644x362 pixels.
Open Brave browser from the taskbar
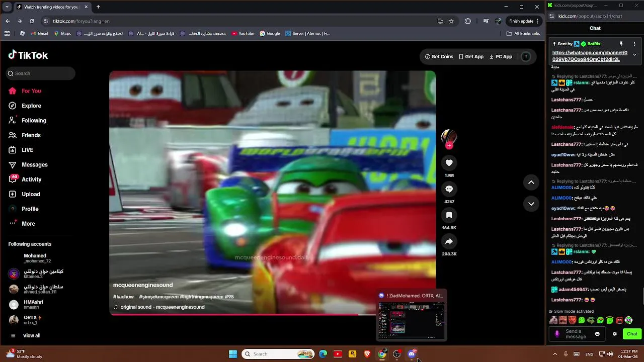[367, 354]
